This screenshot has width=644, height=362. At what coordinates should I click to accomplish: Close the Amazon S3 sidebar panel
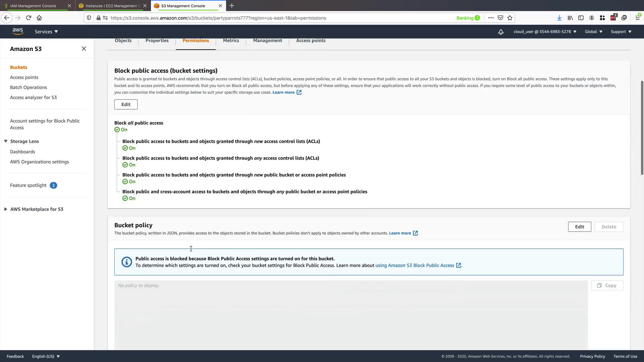[x=84, y=49]
